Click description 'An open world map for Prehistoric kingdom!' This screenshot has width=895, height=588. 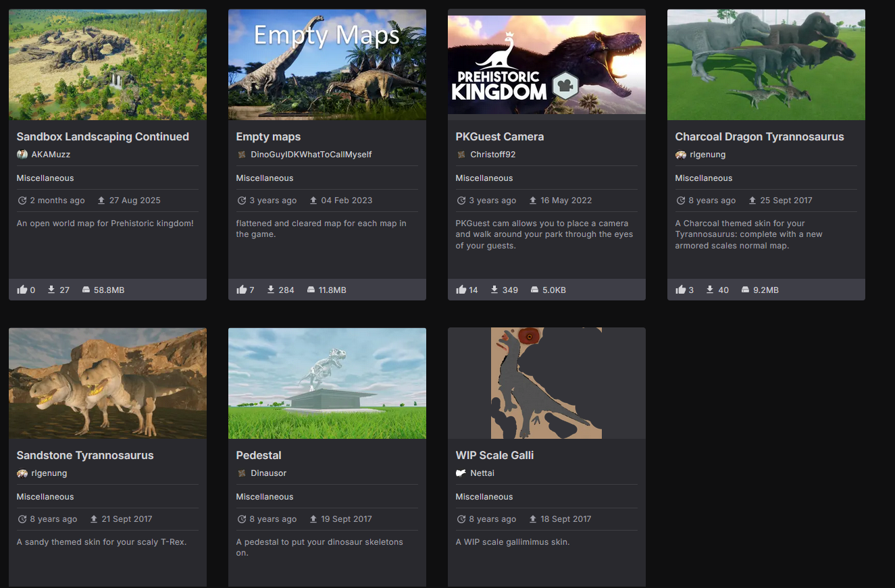click(105, 223)
